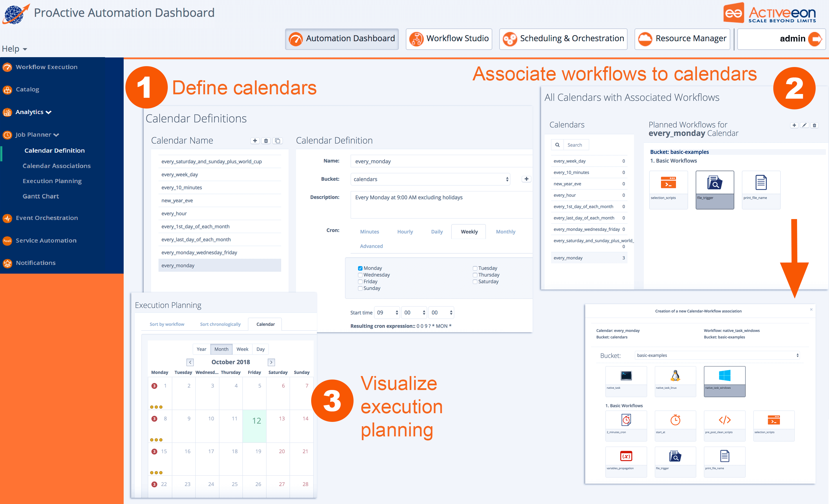
Task: Collapse the Analytics sidebar section
Action: 49,112
